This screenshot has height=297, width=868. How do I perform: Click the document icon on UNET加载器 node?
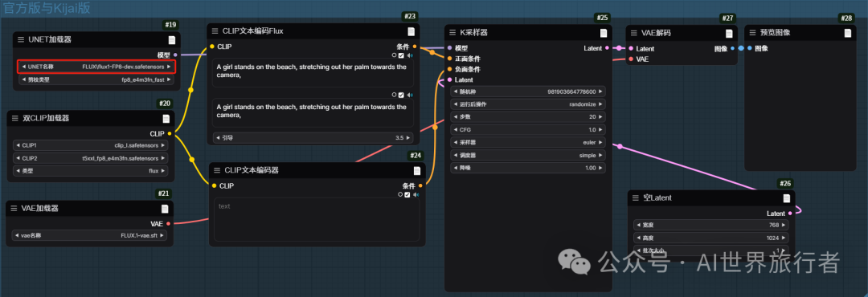click(172, 40)
